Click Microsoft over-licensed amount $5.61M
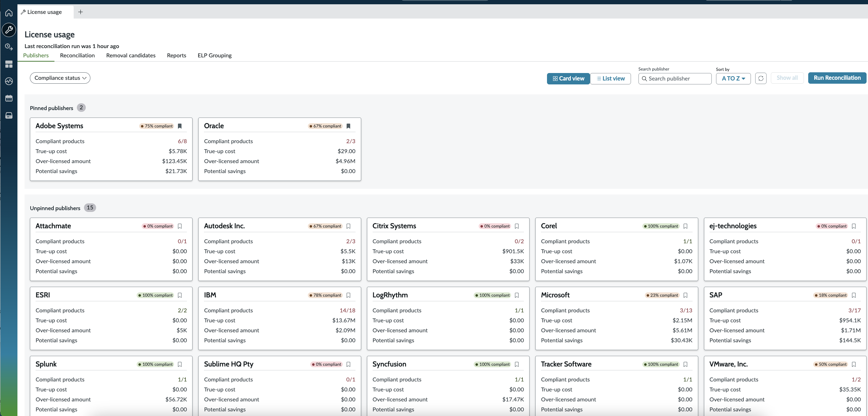Viewport: 868px width, 416px height. [683, 331]
